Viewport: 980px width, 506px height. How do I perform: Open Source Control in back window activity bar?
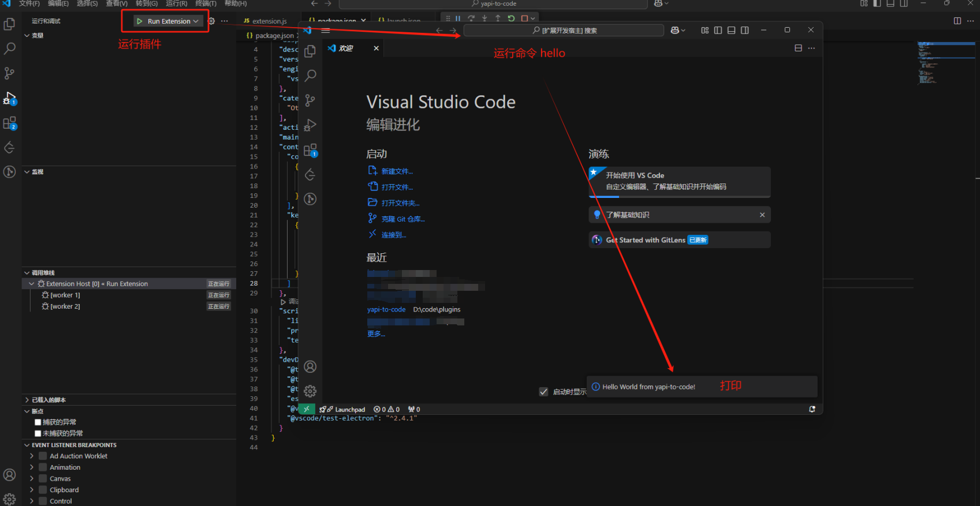10,73
